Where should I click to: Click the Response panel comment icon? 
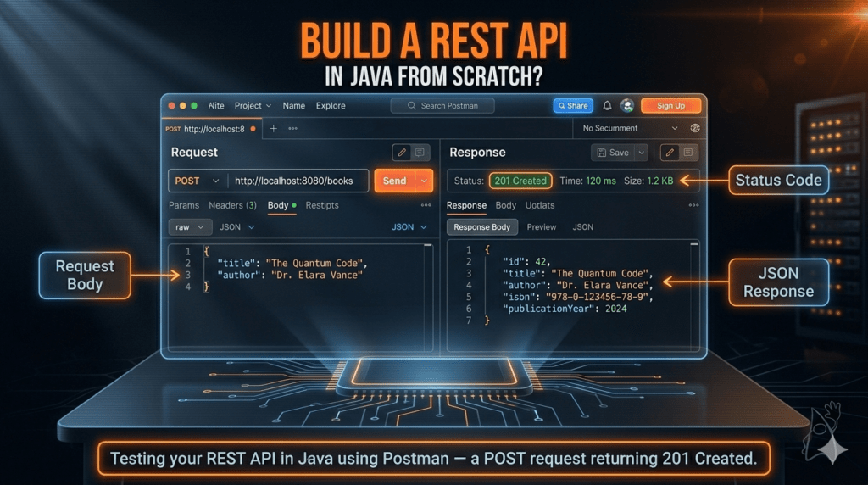[x=688, y=153]
